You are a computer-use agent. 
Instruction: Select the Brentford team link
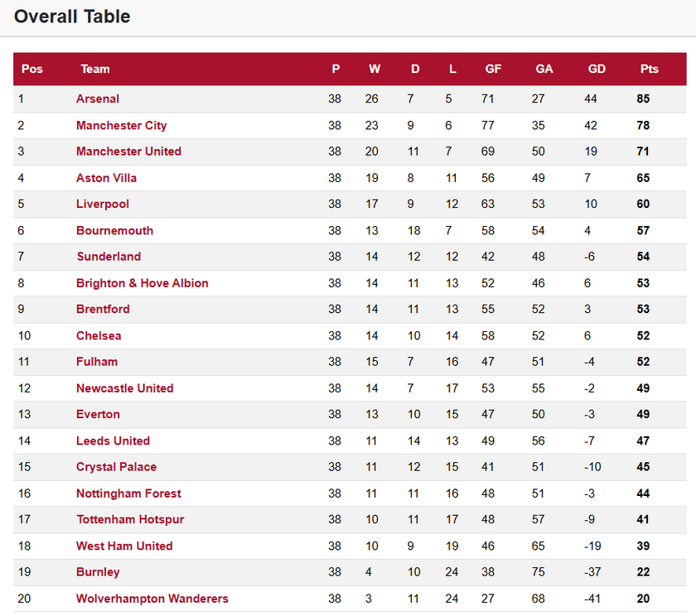pos(103,309)
